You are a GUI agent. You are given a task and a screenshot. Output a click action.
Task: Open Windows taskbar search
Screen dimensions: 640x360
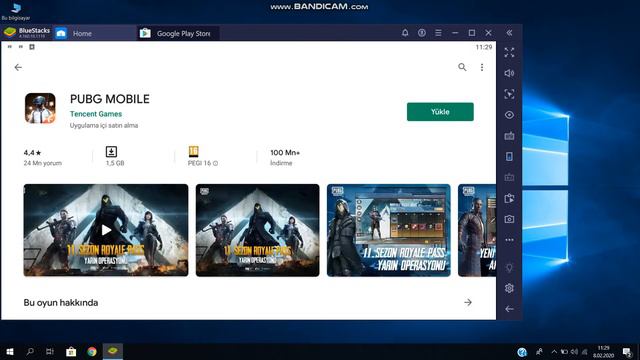30,351
